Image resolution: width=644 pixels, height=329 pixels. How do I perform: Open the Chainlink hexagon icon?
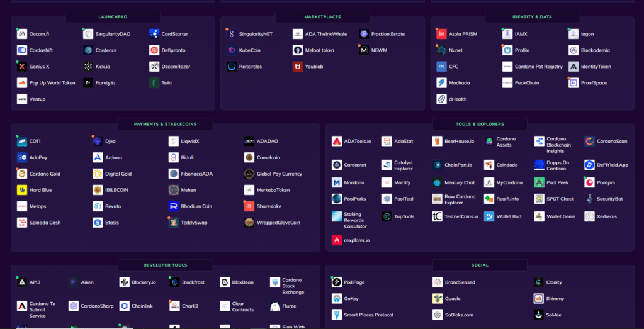pyautogui.click(x=125, y=306)
